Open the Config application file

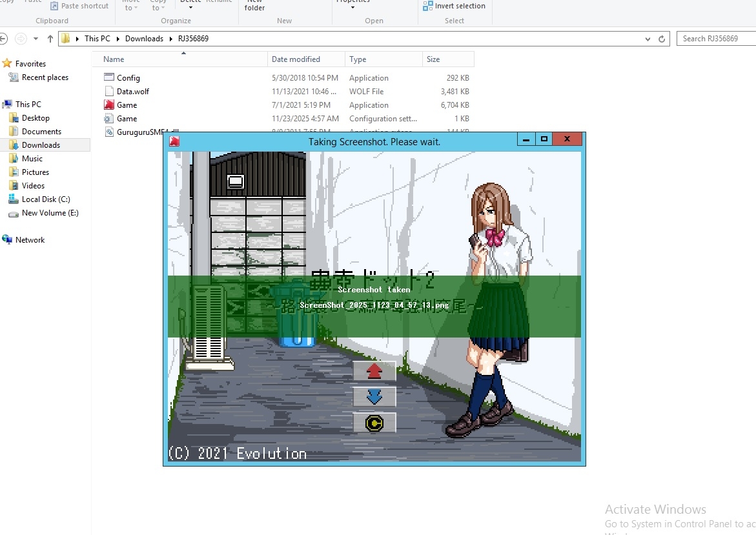128,78
